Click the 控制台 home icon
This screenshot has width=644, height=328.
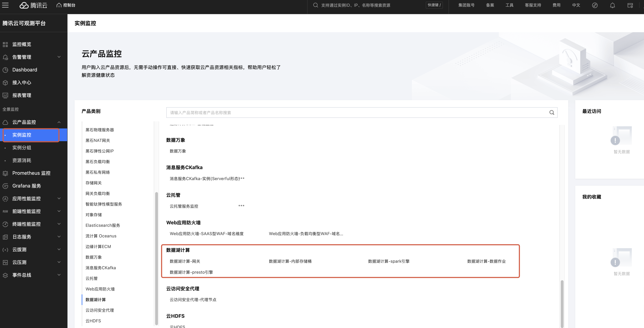[59, 5]
